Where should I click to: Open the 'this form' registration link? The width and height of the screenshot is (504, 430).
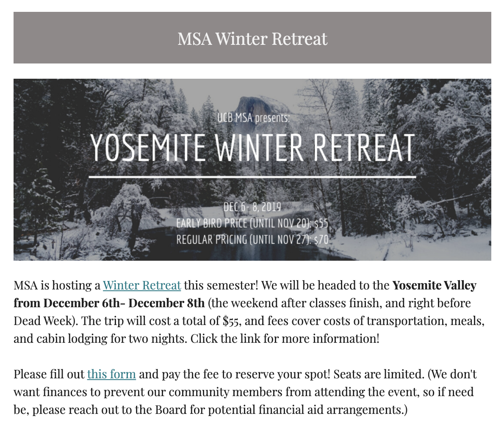point(111,375)
